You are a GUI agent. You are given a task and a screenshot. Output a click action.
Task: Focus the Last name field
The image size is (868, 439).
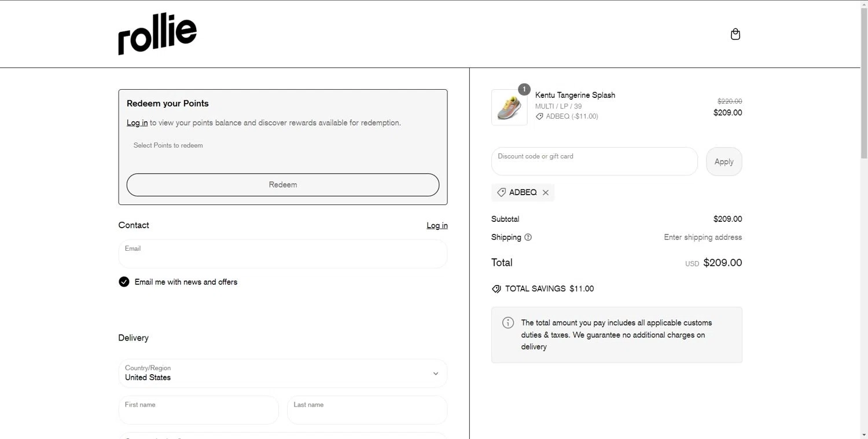pyautogui.click(x=367, y=410)
